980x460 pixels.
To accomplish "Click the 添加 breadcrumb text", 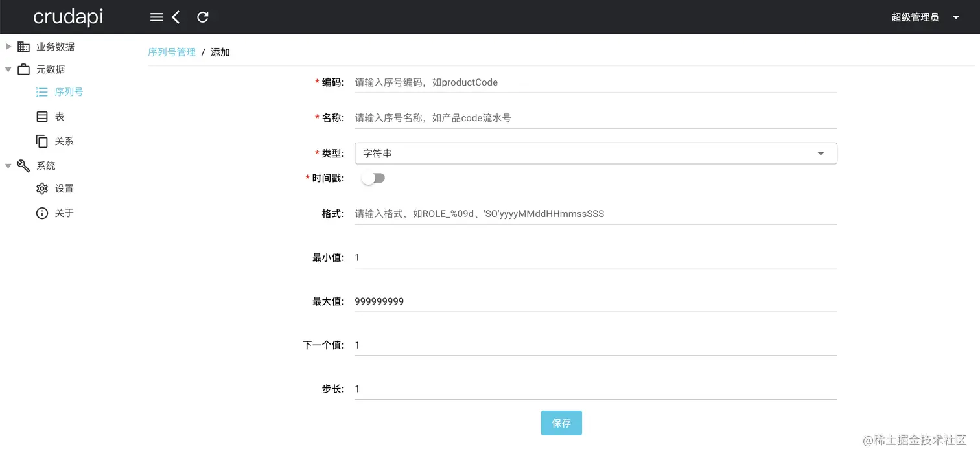I will (x=220, y=52).
